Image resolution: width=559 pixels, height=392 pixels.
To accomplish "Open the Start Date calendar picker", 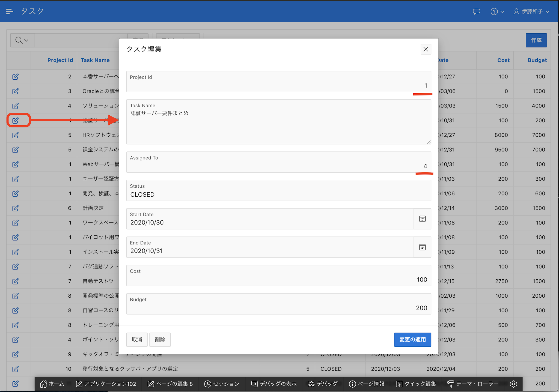I will 422,219.
